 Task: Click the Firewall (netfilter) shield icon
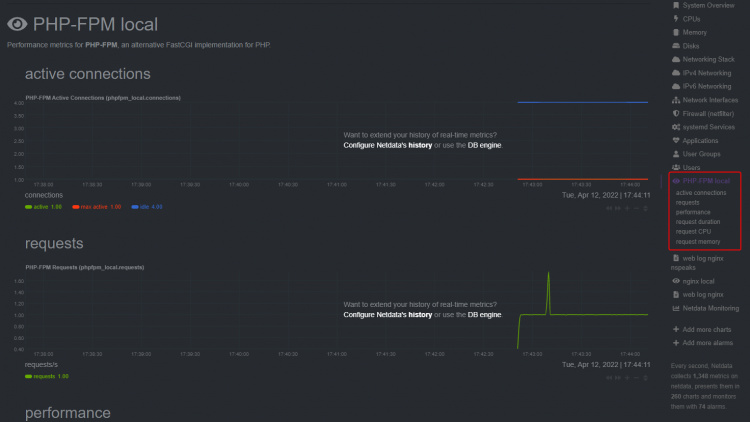point(676,113)
